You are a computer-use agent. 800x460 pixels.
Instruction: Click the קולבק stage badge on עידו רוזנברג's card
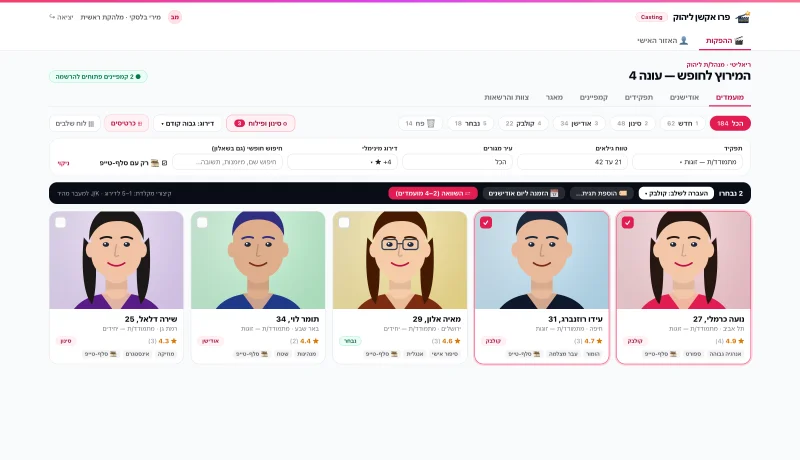493,341
